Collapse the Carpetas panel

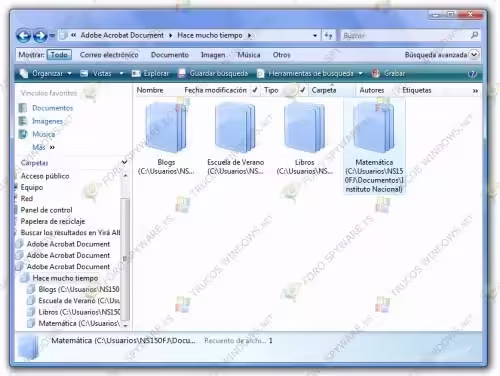(125, 162)
